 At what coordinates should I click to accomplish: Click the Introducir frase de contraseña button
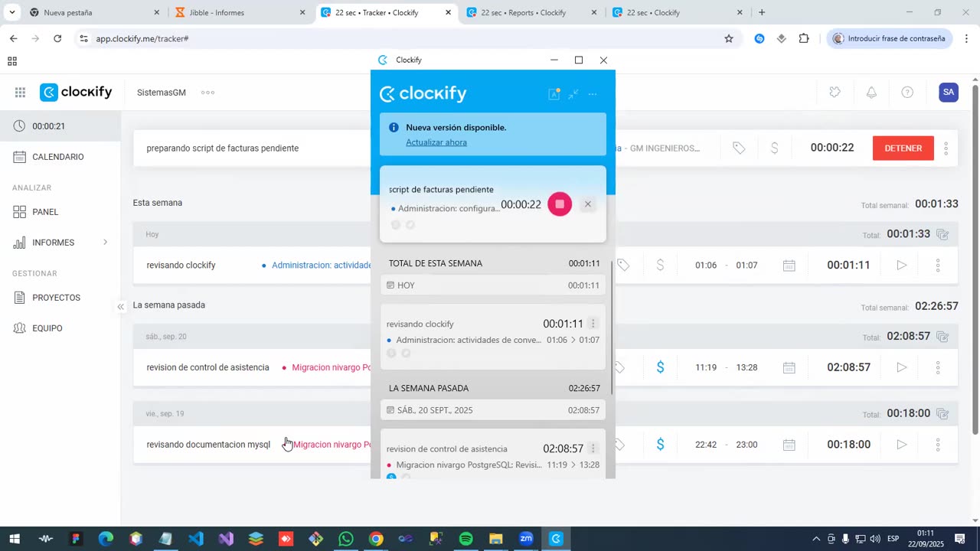pos(890,38)
